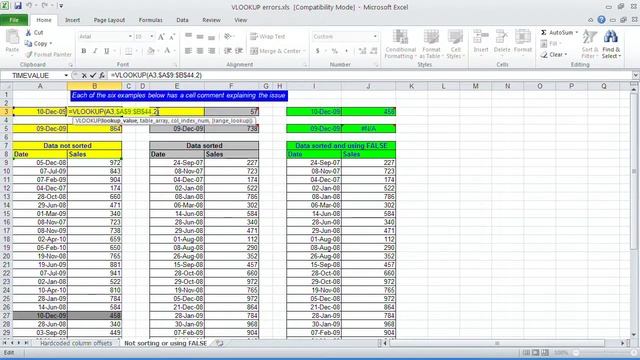Open Cell Styles gallery

click(455, 44)
